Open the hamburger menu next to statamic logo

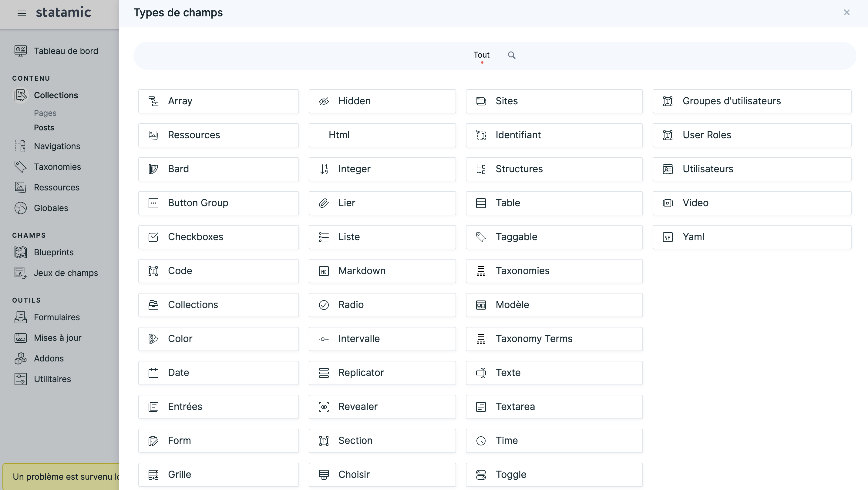coord(22,13)
